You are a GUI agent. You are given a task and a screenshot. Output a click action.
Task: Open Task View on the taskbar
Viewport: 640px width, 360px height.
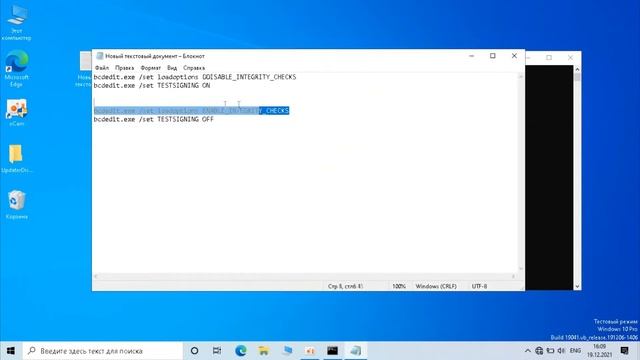(217, 351)
